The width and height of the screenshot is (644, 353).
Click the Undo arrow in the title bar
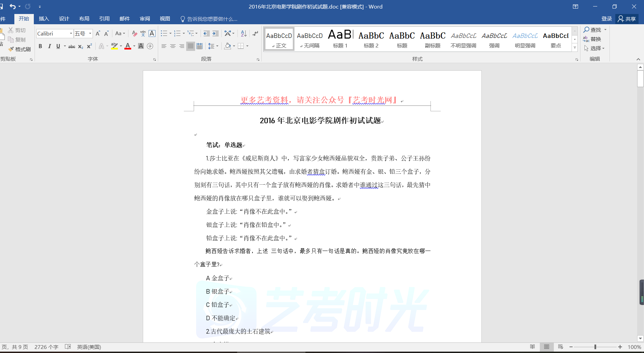[13, 6]
